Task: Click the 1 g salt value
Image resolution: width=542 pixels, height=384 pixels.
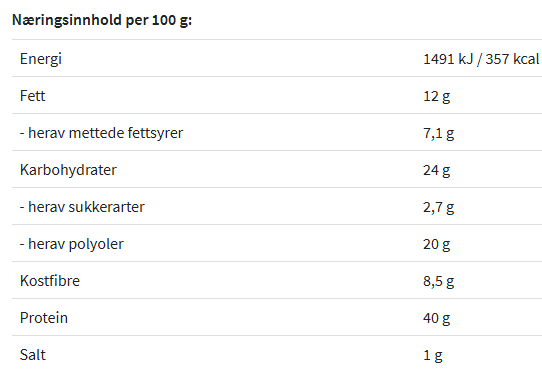Action: 433,355
